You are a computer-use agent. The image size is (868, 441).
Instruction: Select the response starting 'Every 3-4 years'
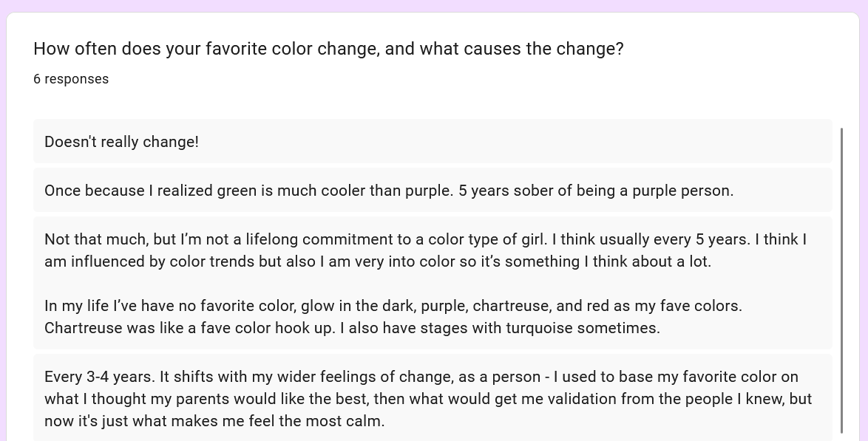tap(428, 399)
